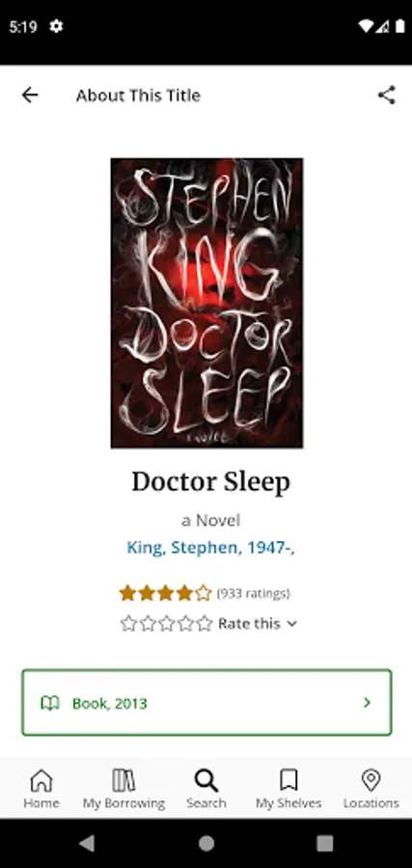Open My Shelves bookmark icon
The width and height of the screenshot is (412, 868).
pyautogui.click(x=288, y=780)
